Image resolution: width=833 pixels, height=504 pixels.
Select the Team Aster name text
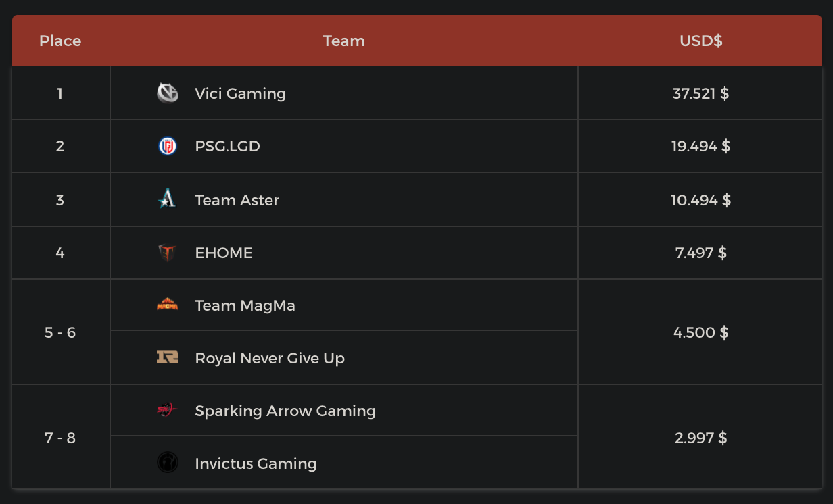click(x=237, y=200)
